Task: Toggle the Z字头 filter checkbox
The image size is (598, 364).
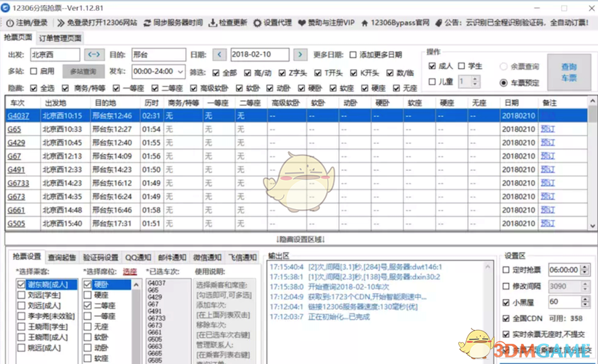Action: click(x=282, y=73)
